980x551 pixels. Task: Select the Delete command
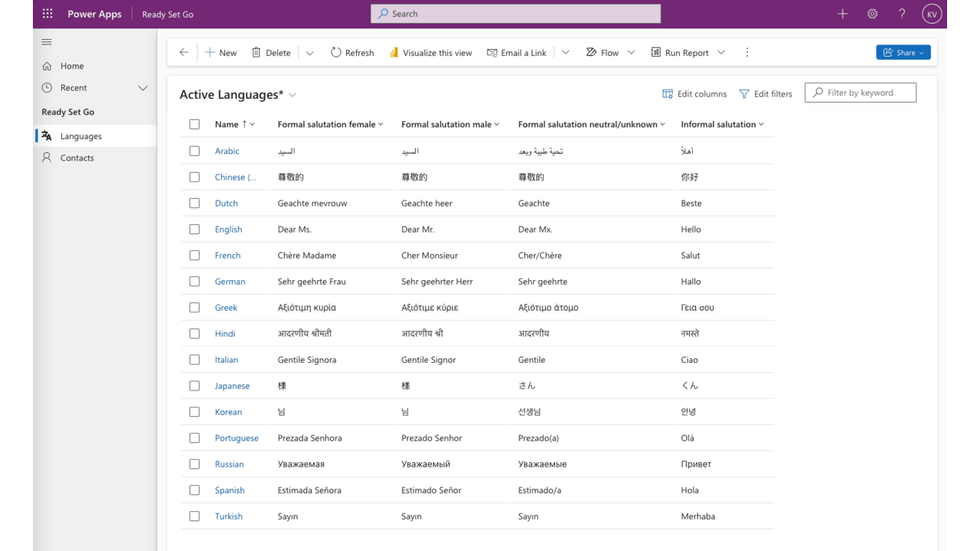[x=271, y=52]
